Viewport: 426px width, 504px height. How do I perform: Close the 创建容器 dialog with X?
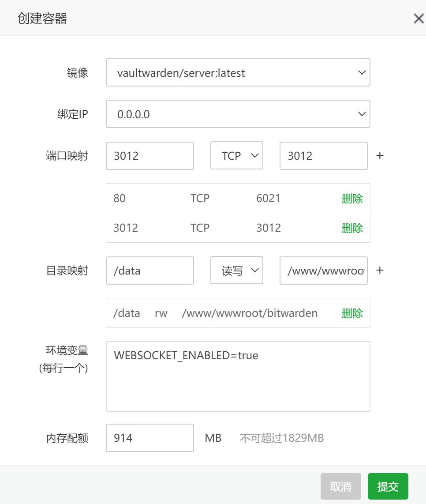pyautogui.click(x=418, y=19)
